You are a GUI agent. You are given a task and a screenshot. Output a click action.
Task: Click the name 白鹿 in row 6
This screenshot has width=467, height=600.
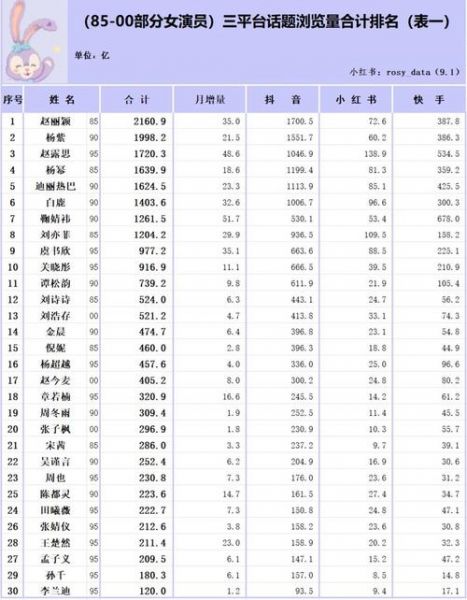point(56,202)
